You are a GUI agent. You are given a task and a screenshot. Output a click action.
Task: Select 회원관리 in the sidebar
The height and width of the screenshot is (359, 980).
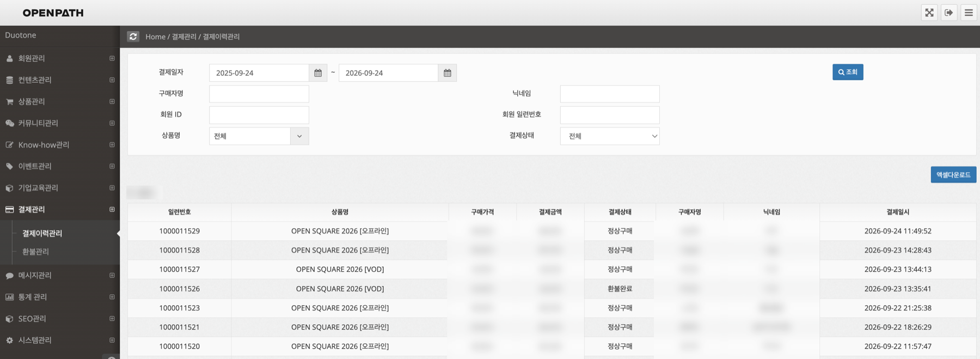pyautogui.click(x=32, y=58)
